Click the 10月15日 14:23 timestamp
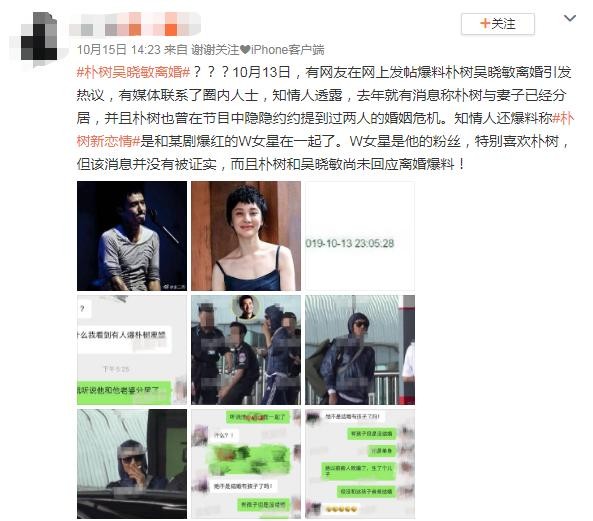This screenshot has height=521, width=593. (x=119, y=50)
